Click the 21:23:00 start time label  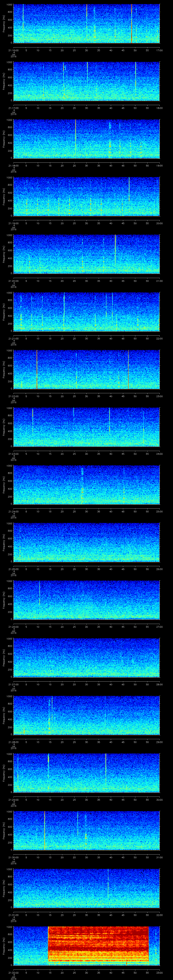pos(13,454)
